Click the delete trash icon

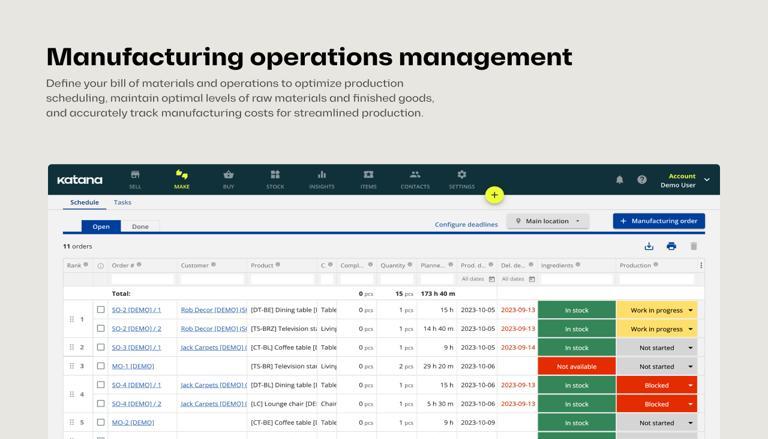coord(694,246)
